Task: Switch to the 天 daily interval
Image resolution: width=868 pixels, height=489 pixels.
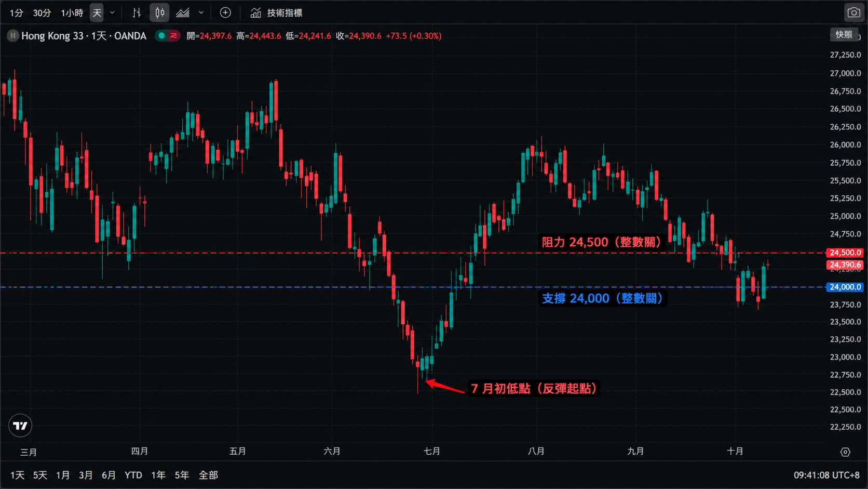Action: pyautogui.click(x=97, y=12)
